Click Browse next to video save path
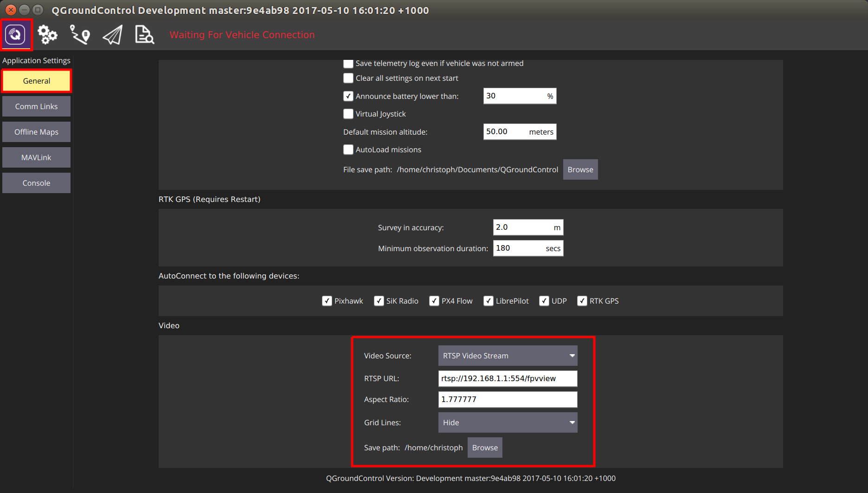This screenshot has height=493, width=868. point(485,448)
